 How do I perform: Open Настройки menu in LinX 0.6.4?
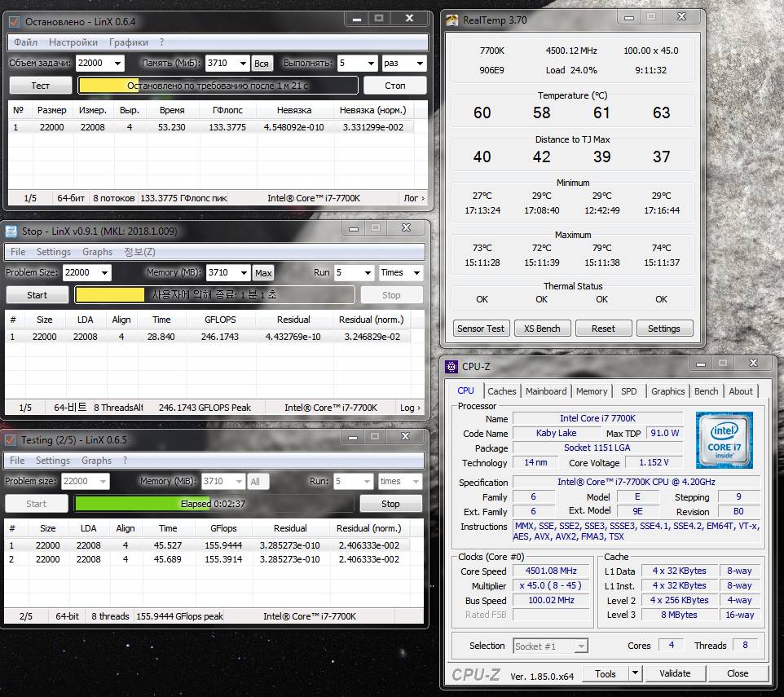[73, 42]
